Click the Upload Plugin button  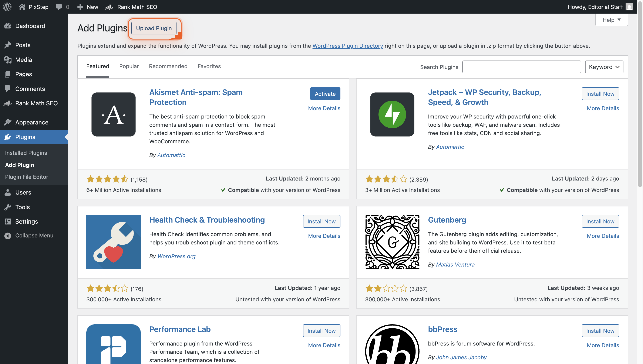(x=154, y=28)
